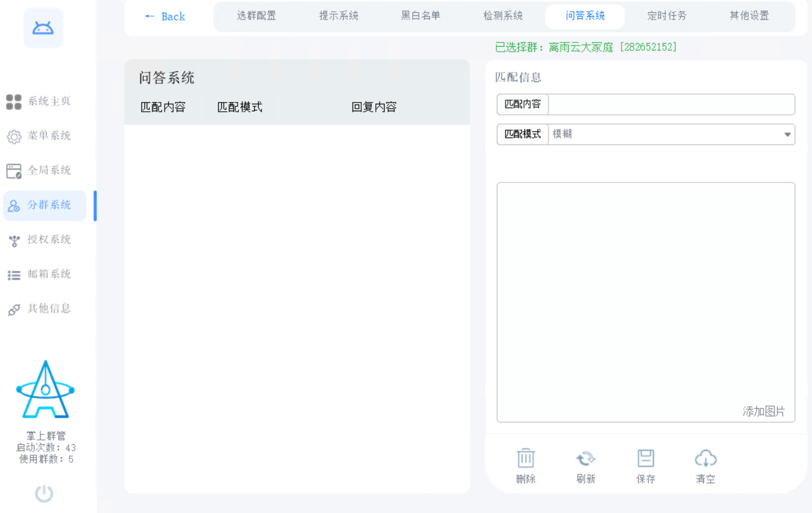Open 授权系统 branch icon in sidebar
The width and height of the screenshot is (812, 513).
[x=14, y=240]
